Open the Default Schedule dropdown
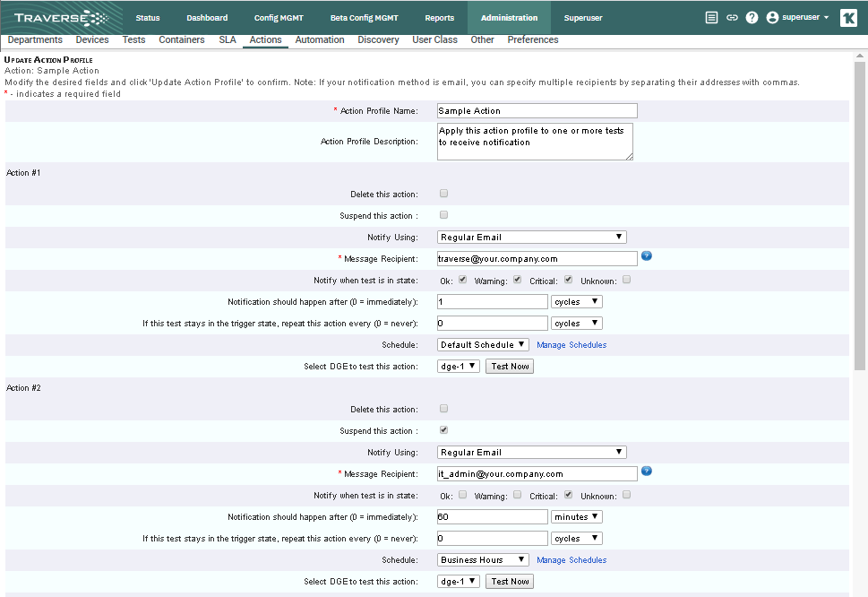The image size is (868, 597). (x=483, y=344)
